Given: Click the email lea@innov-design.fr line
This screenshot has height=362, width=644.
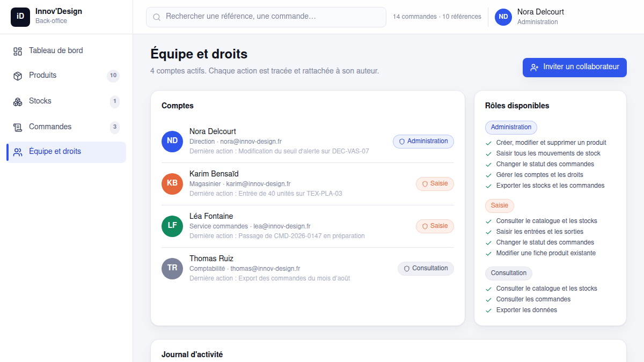Looking at the screenshot, I should [250, 226].
